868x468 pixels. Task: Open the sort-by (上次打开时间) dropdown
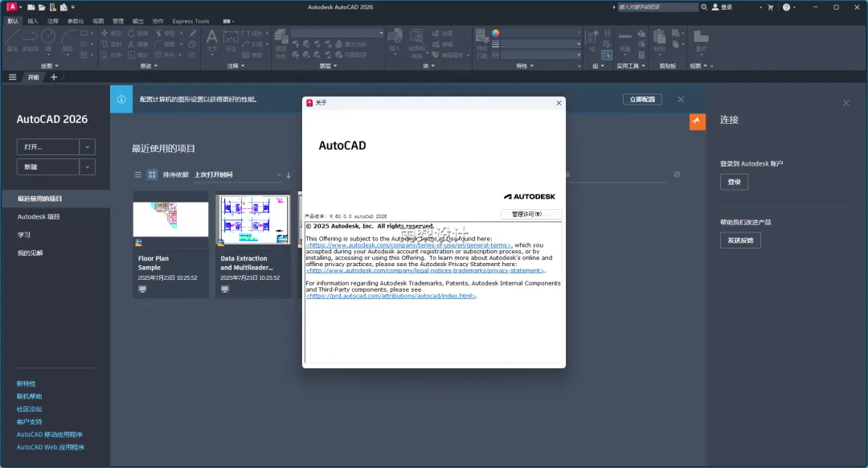pyautogui.click(x=238, y=174)
